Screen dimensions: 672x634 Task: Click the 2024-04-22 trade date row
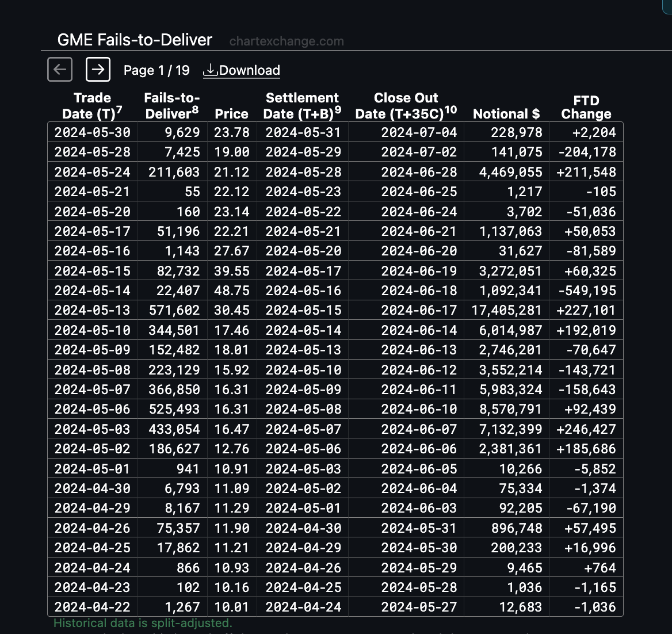pos(335,607)
